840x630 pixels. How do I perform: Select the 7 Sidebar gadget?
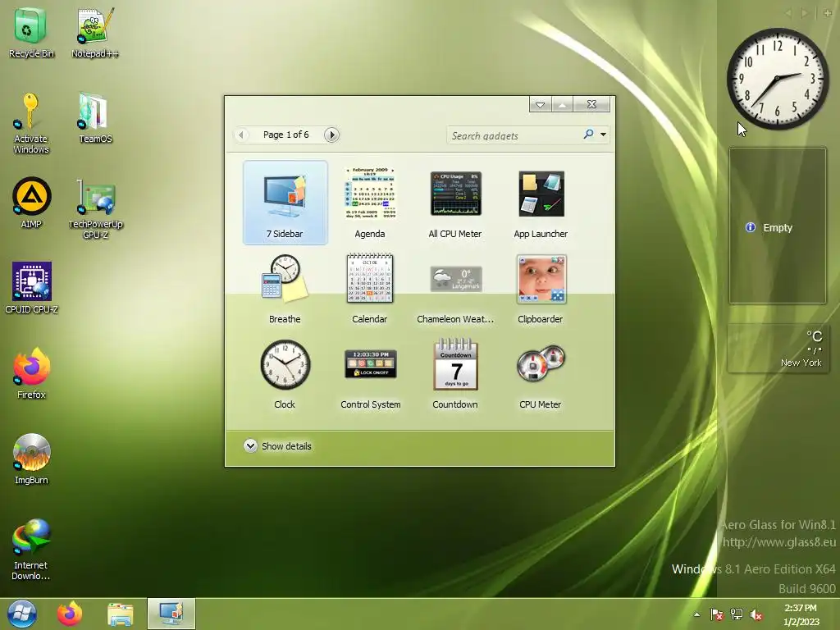[x=285, y=203]
